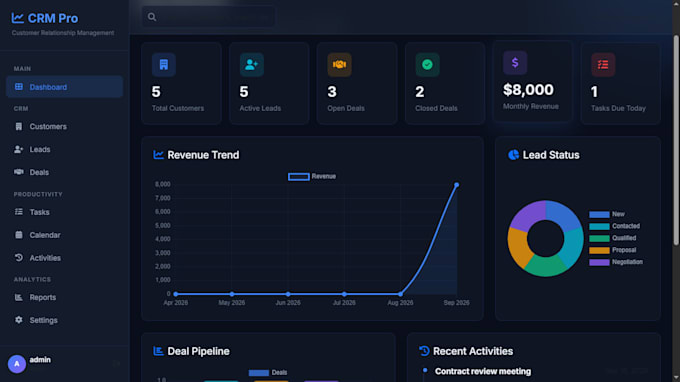This screenshot has height=382, width=680.
Task: Click the Lead Status pie icon
Action: click(513, 155)
